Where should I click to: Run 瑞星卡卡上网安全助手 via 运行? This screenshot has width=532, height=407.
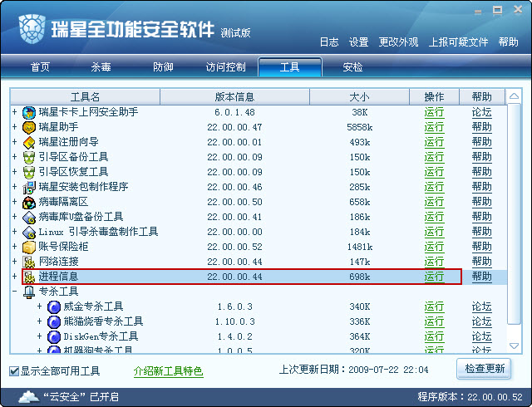pyautogui.click(x=434, y=112)
